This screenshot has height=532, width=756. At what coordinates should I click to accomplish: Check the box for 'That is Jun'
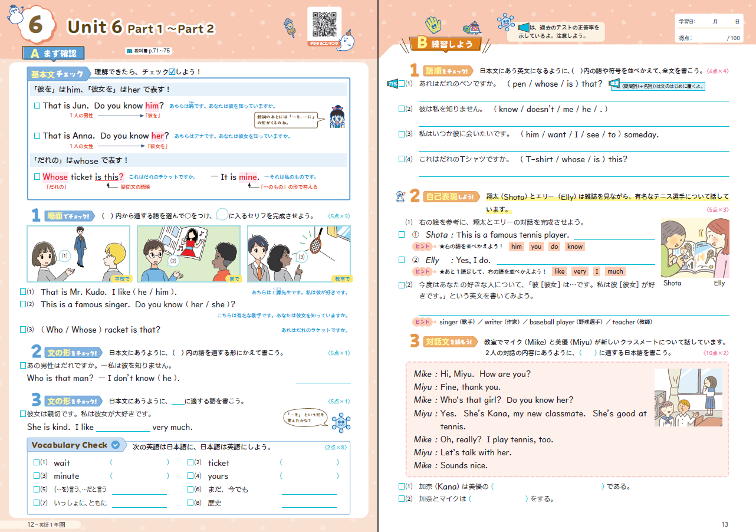[x=37, y=106]
